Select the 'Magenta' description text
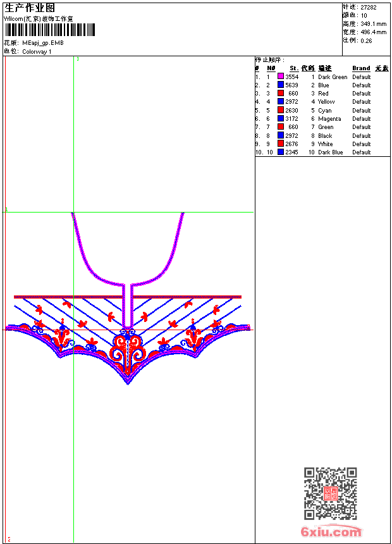The width and height of the screenshot is (392, 544). pos(329,119)
